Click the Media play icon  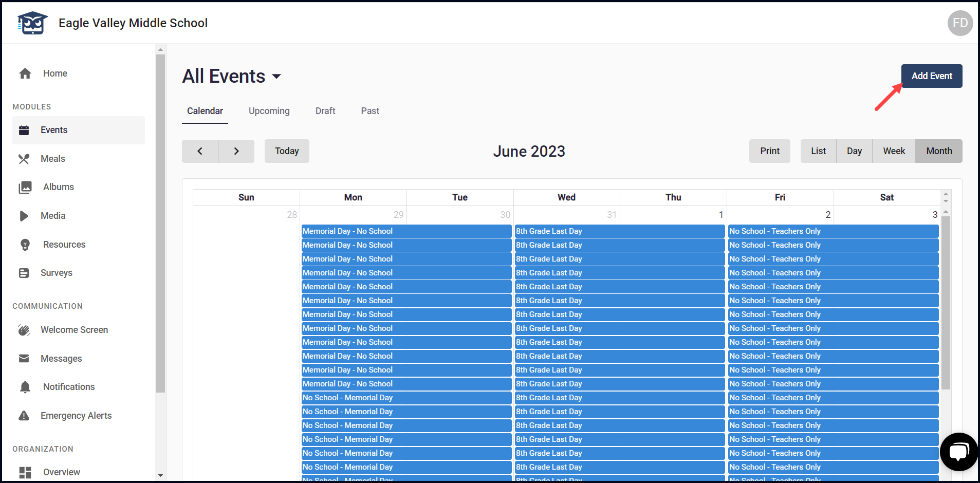click(24, 216)
